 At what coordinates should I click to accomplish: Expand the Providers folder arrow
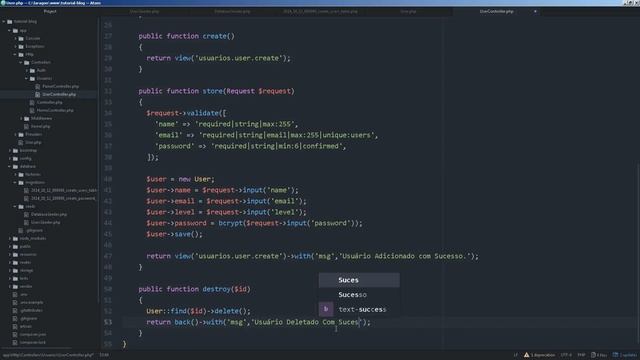point(16,134)
